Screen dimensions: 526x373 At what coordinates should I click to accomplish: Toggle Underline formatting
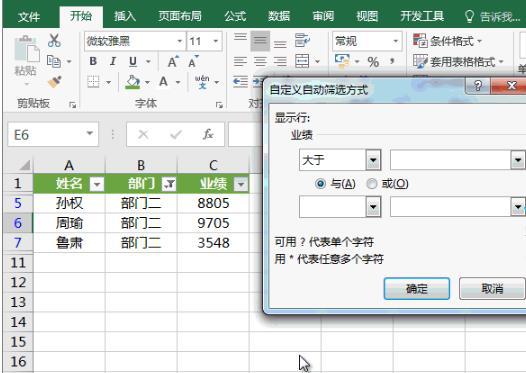(x=133, y=61)
